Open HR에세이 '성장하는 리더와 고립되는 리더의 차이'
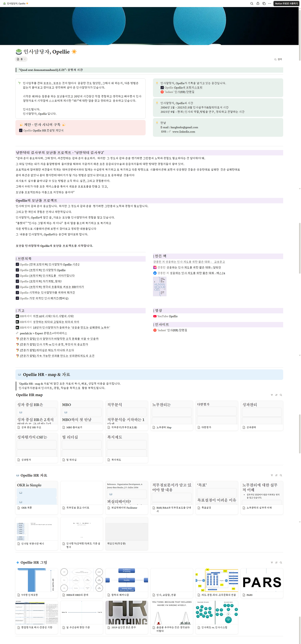The width and height of the screenshot is (301, 644). tap(47, 322)
